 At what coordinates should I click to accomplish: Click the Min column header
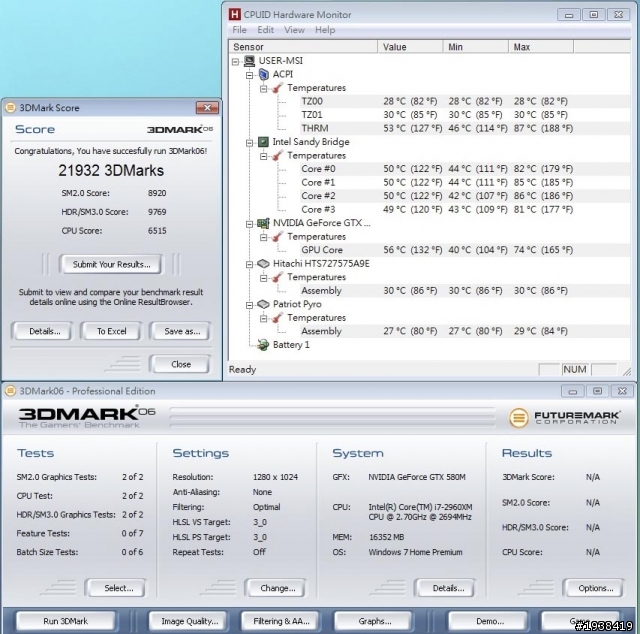(476, 47)
